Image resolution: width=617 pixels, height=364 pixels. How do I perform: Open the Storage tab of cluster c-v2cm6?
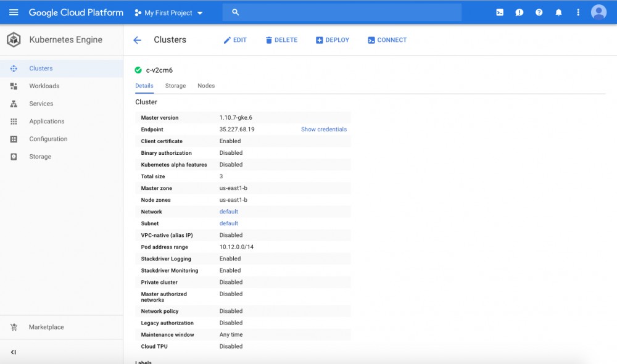pyautogui.click(x=175, y=86)
